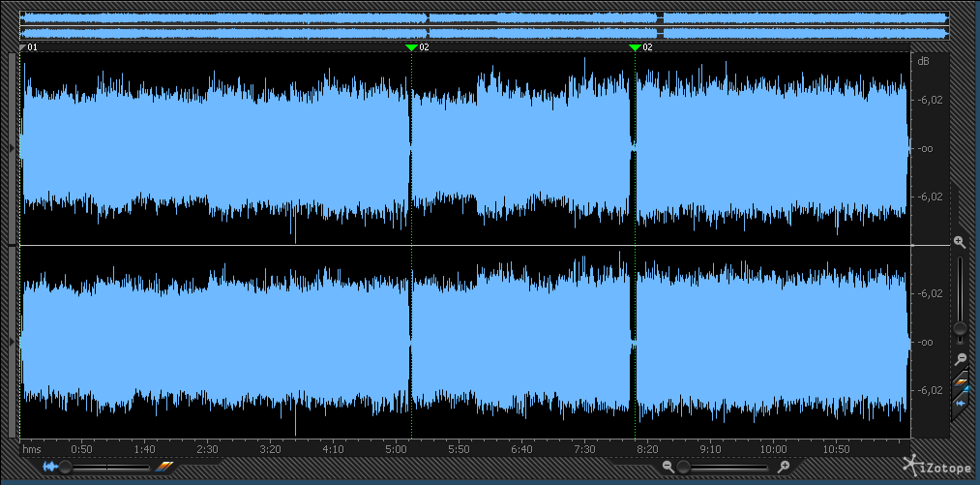Click 5:50 on the time ruler
The image size is (980, 485).
pos(459,449)
